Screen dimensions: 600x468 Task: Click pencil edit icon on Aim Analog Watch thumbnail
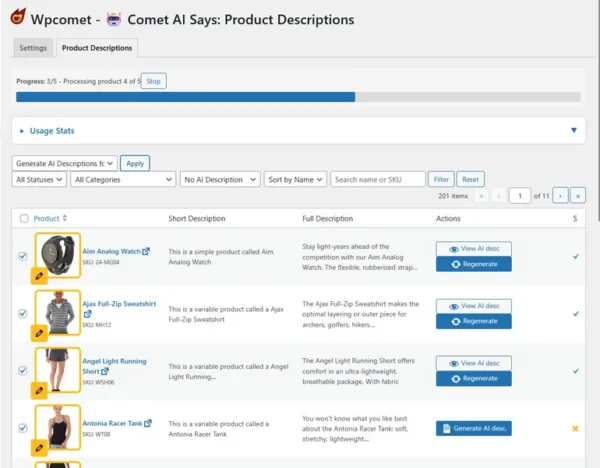tap(39, 274)
